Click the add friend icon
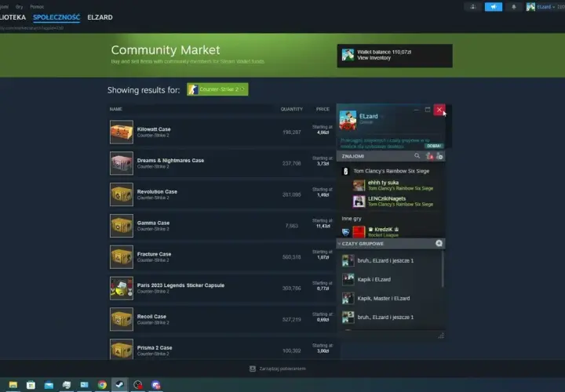Image resolution: width=565 pixels, height=392 pixels. click(439, 156)
